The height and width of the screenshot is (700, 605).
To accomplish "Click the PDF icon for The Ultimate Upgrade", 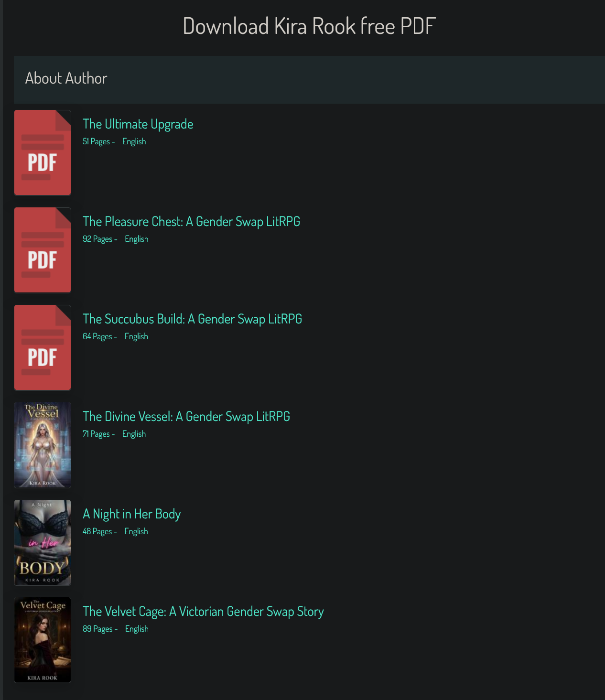I will (x=43, y=152).
